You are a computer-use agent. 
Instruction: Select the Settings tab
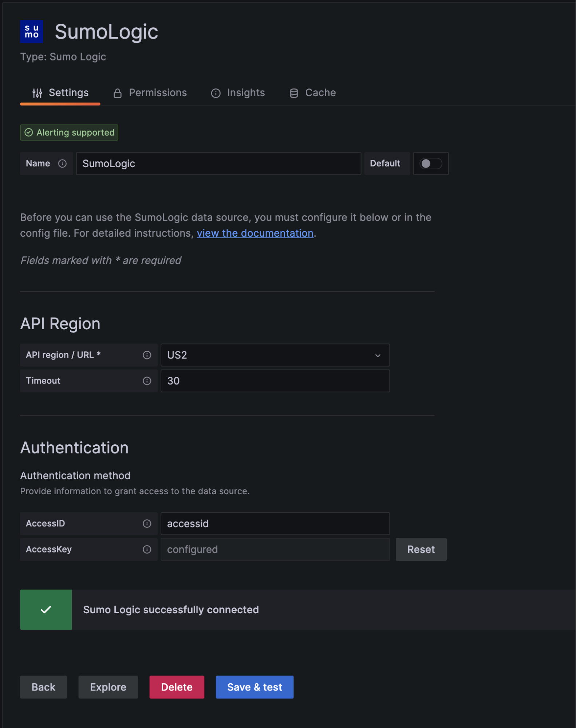[60, 93]
